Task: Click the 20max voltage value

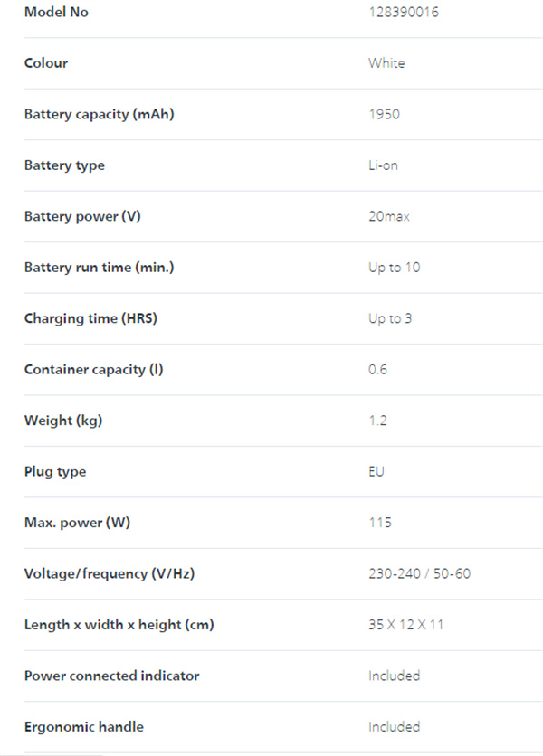Action: (x=389, y=216)
